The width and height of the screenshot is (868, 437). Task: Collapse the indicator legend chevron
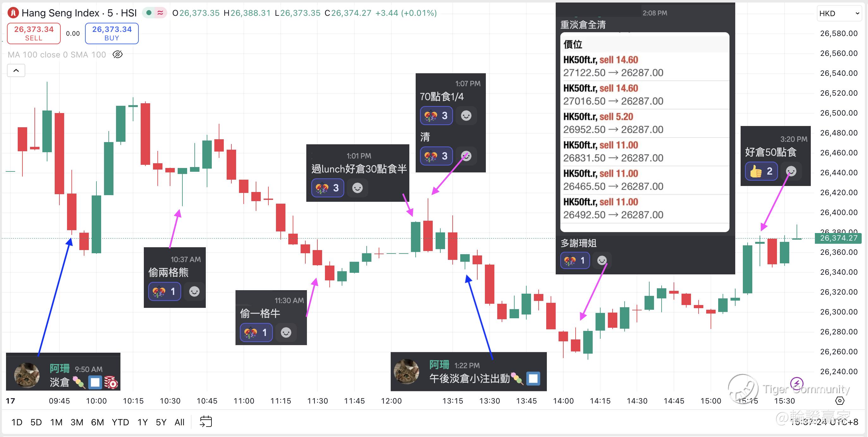(16, 70)
